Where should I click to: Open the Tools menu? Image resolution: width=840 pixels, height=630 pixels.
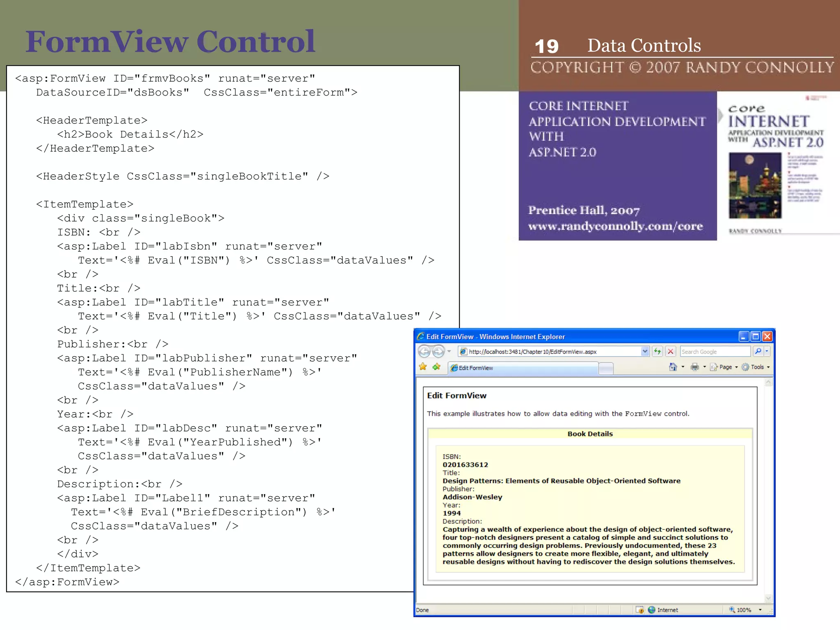[x=756, y=367]
